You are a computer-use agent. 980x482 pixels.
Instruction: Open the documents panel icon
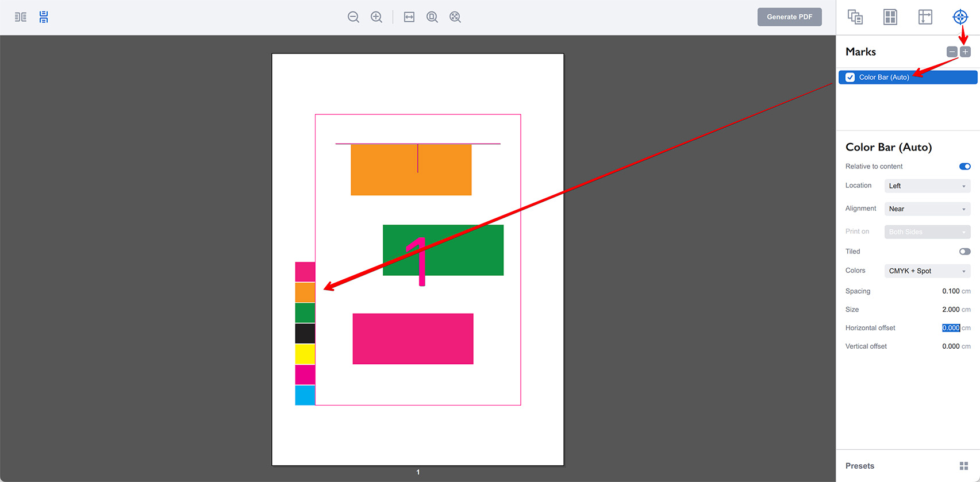[x=855, y=17]
